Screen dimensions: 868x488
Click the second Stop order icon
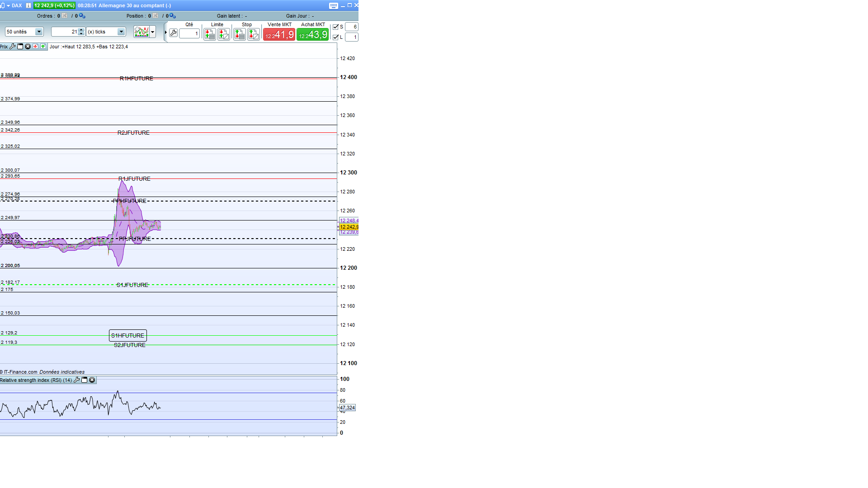[x=254, y=34]
